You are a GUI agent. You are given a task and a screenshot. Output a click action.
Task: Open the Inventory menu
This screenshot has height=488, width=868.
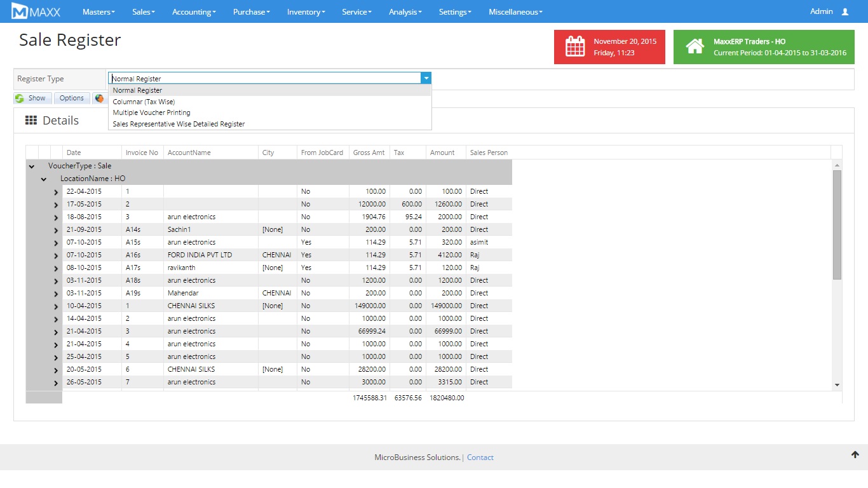pyautogui.click(x=306, y=12)
